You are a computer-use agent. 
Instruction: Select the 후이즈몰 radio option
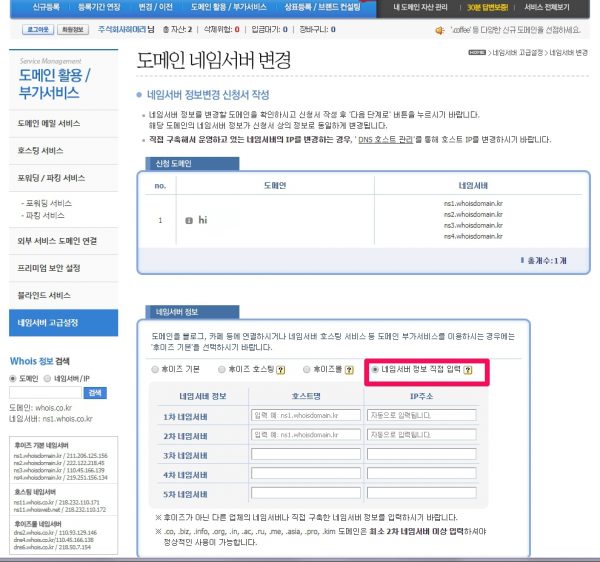pos(306,369)
